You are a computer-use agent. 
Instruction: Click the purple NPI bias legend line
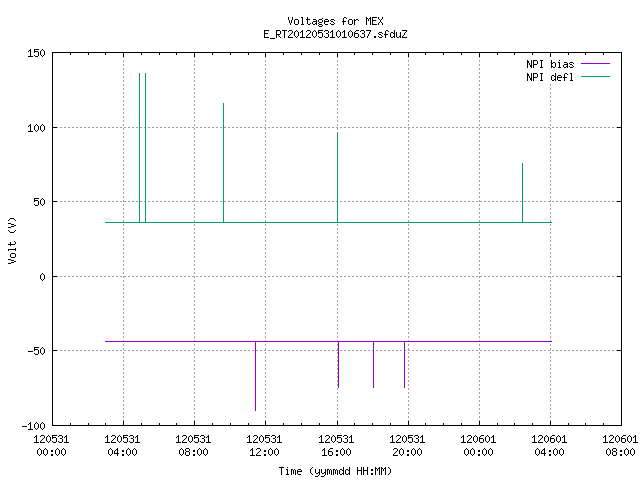(595, 64)
